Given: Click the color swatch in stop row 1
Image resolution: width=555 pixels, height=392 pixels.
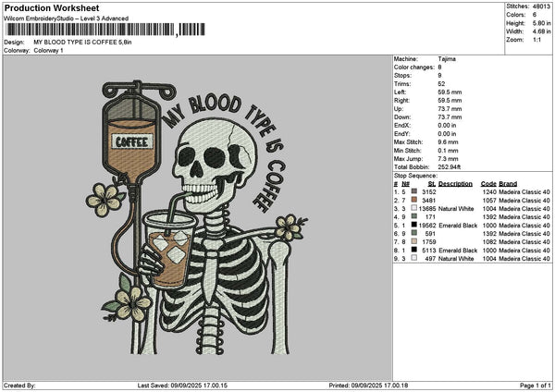Looking at the screenshot, I should click(x=413, y=191).
